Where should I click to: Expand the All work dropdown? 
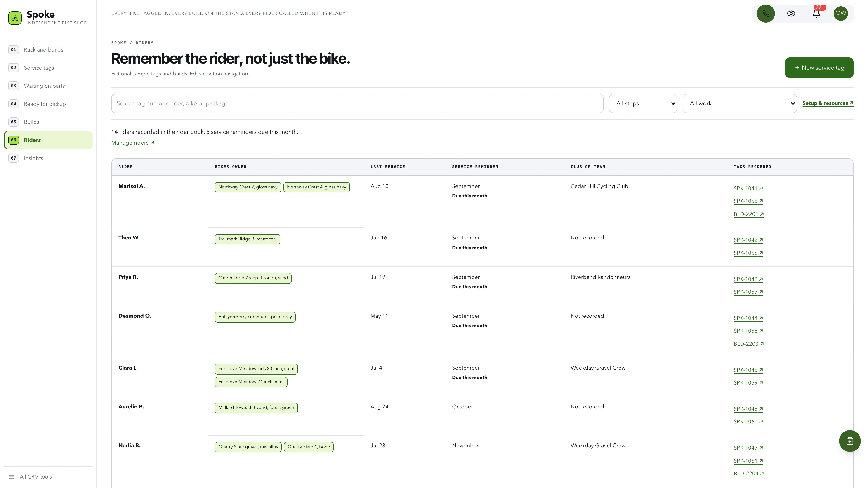(x=740, y=103)
